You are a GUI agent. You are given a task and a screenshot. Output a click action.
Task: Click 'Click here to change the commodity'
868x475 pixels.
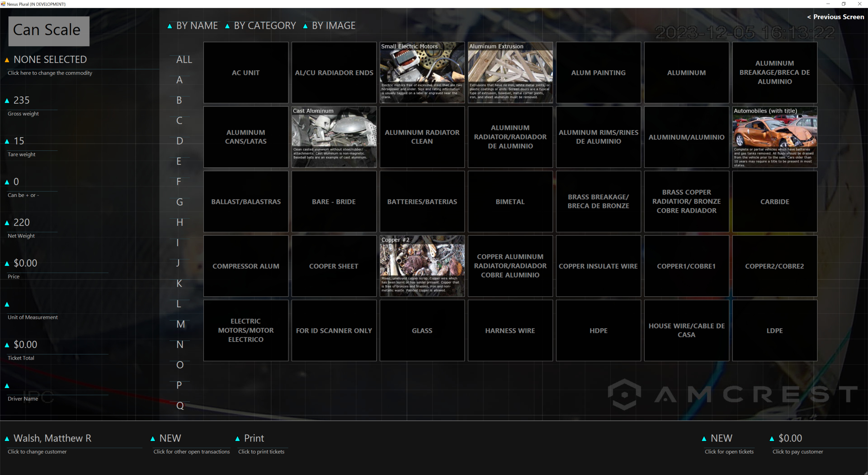pos(50,73)
